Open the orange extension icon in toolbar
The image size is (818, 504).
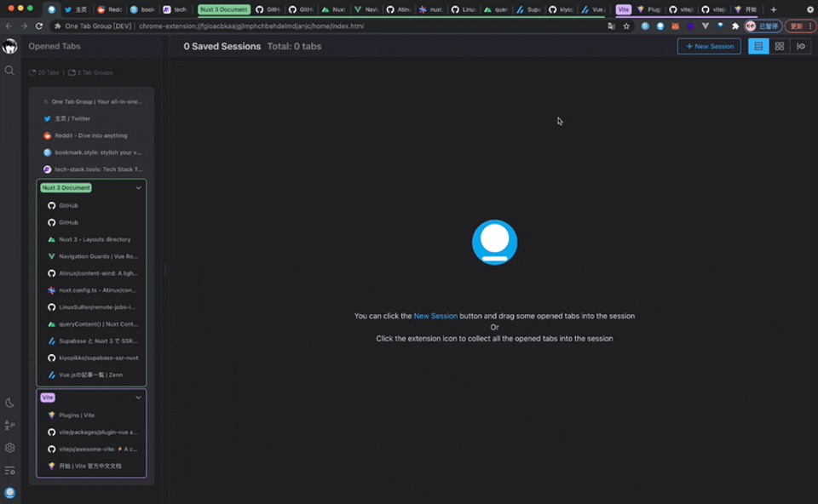click(x=675, y=26)
